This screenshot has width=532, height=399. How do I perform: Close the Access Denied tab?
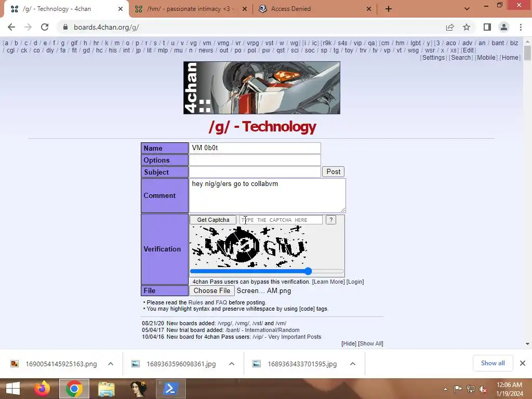(369, 9)
